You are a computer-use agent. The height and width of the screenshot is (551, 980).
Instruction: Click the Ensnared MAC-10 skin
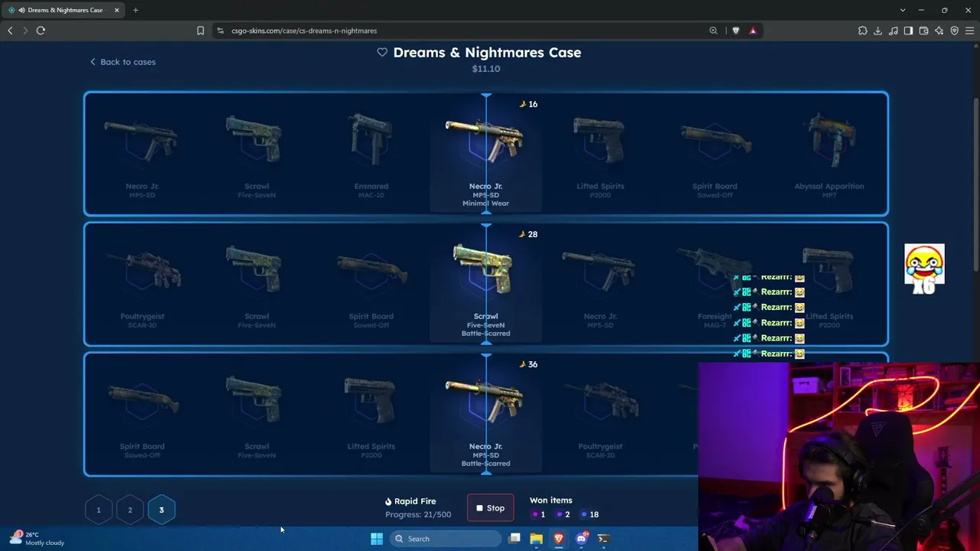tap(371, 153)
